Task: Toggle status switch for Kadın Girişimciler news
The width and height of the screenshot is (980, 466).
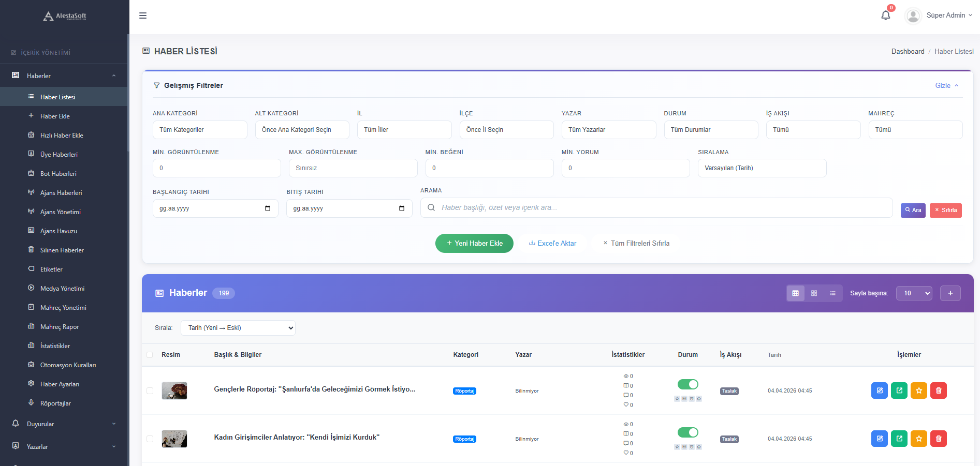Action: 688,432
